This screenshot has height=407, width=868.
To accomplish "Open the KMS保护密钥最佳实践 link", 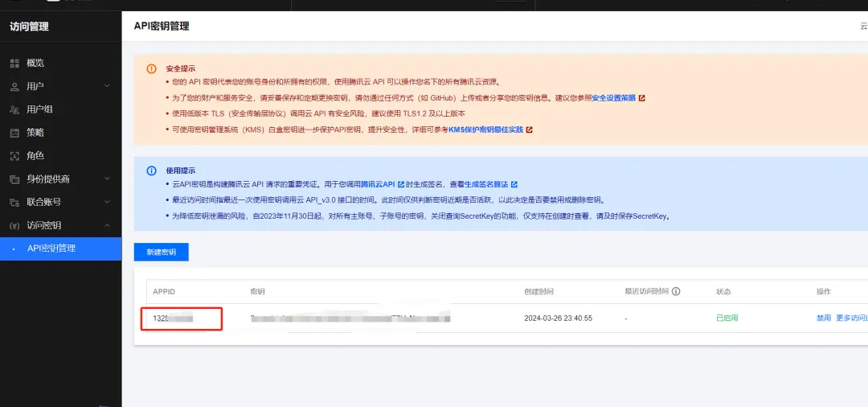I will coord(485,129).
